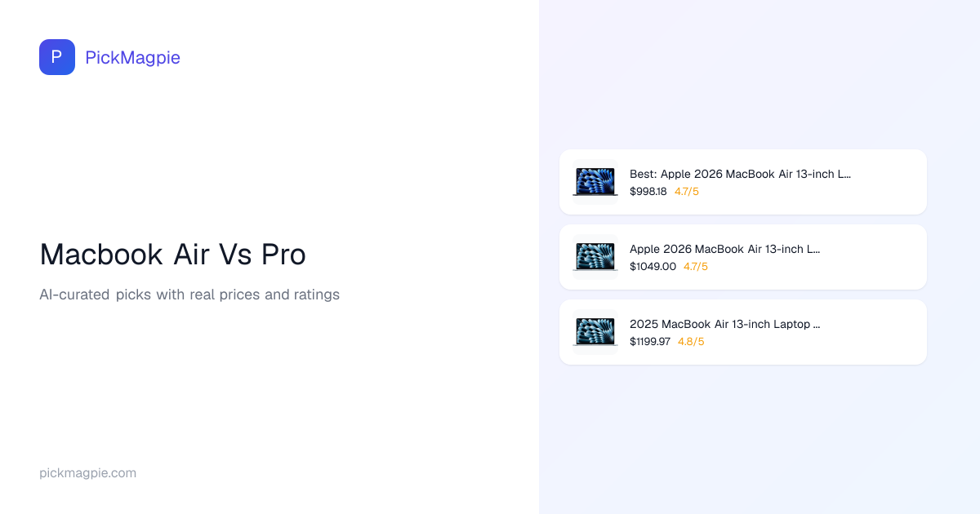The image size is (980, 514).
Task: Open the "Best: Apple 2026 MacBook Air" title
Action: tap(740, 174)
